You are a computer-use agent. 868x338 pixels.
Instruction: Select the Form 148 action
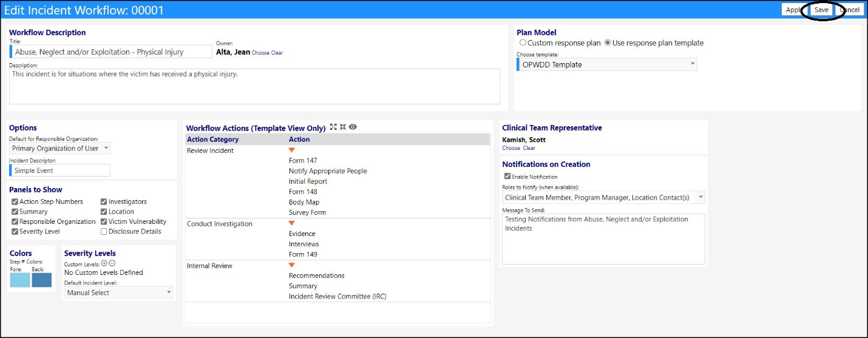pyautogui.click(x=303, y=192)
